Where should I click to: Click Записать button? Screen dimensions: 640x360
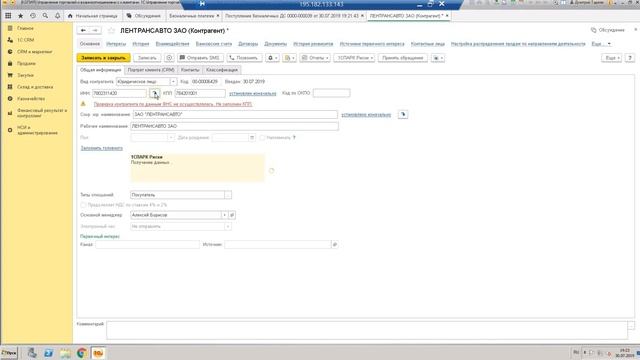tap(147, 58)
